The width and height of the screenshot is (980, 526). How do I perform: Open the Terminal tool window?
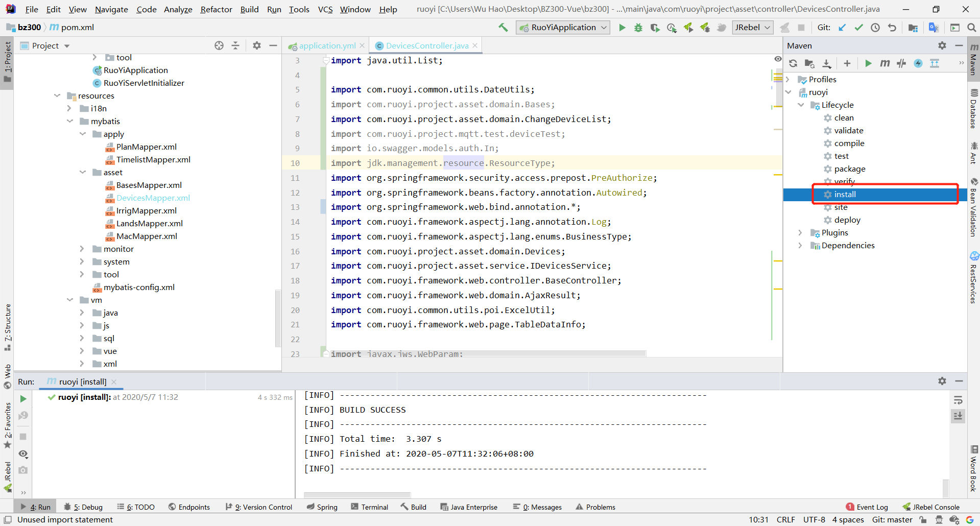click(370, 507)
